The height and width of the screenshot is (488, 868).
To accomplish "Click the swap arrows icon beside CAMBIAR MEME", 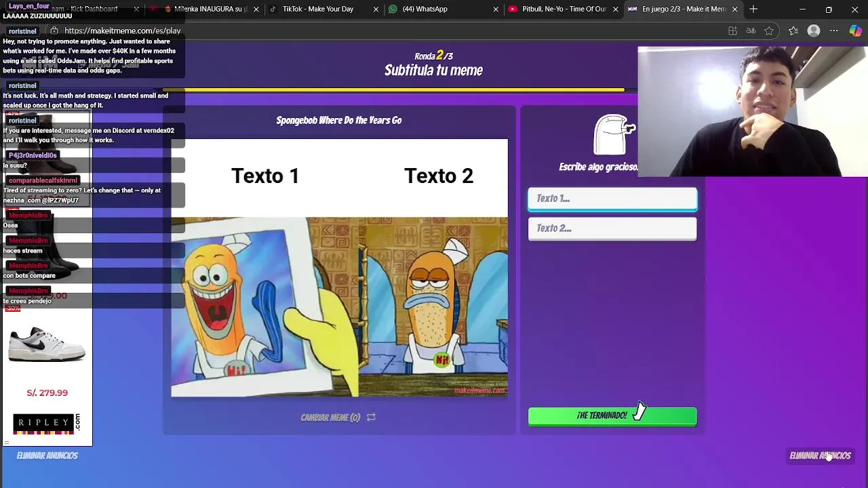I will tap(371, 418).
